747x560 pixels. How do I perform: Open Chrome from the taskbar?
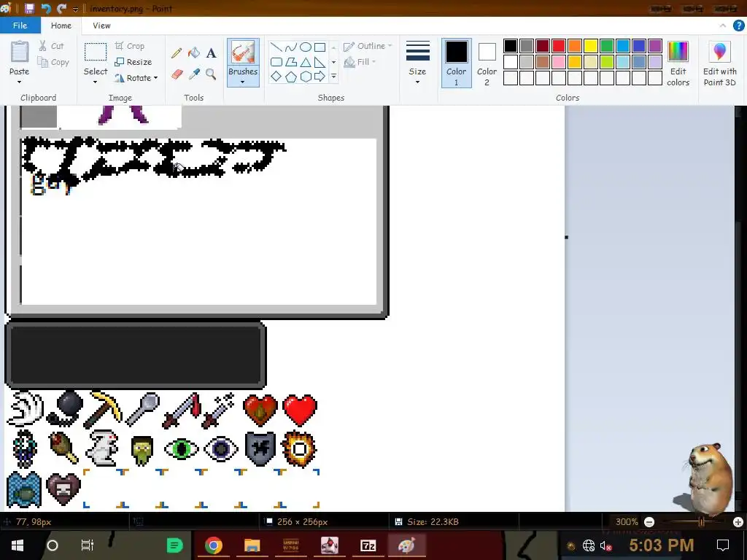214,545
